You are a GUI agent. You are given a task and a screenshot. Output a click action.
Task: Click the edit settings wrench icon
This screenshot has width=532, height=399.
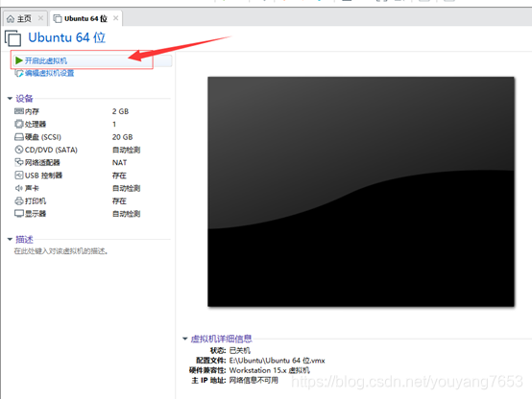pos(19,73)
